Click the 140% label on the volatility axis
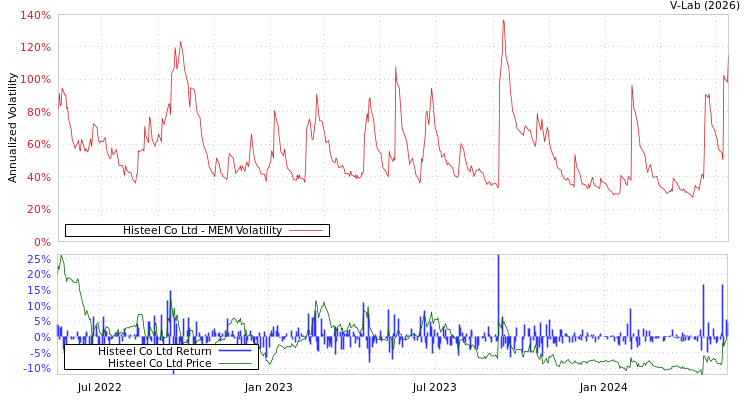The image size is (750, 400). pyautogui.click(x=35, y=16)
